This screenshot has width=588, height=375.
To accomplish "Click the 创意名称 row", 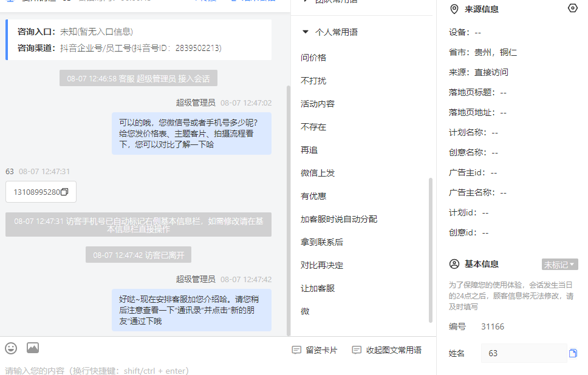I will (x=474, y=152).
